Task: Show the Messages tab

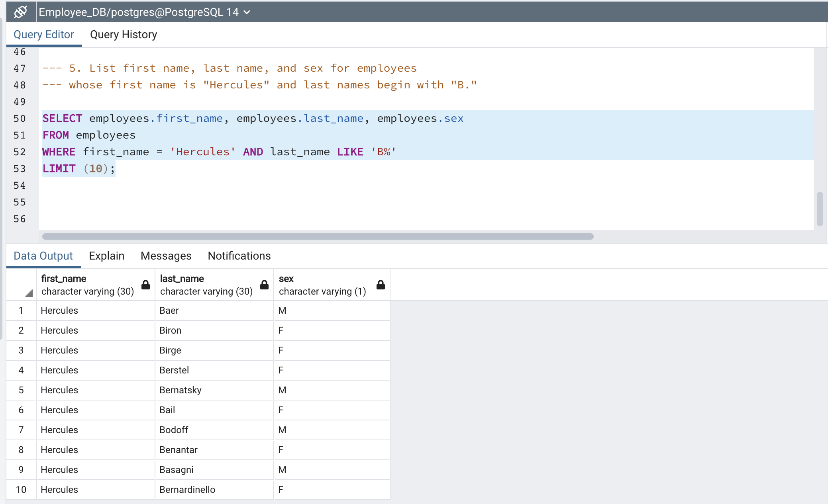Action: click(166, 256)
